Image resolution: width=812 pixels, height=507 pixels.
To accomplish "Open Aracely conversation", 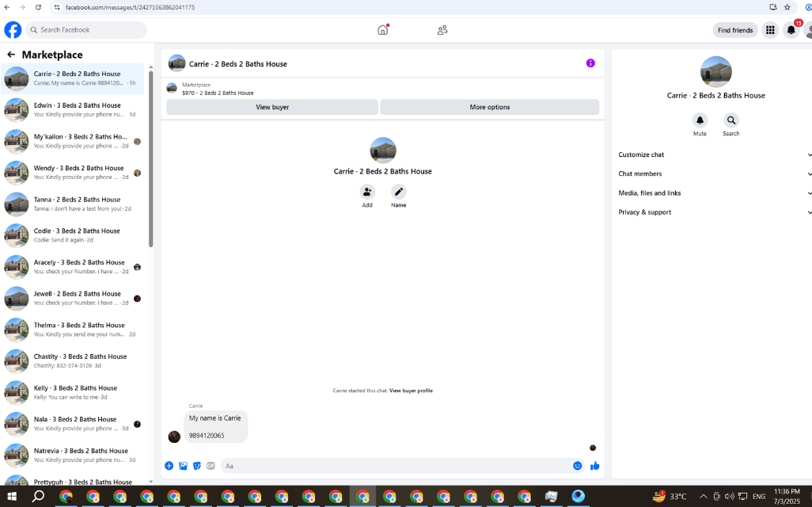I will click(x=73, y=267).
